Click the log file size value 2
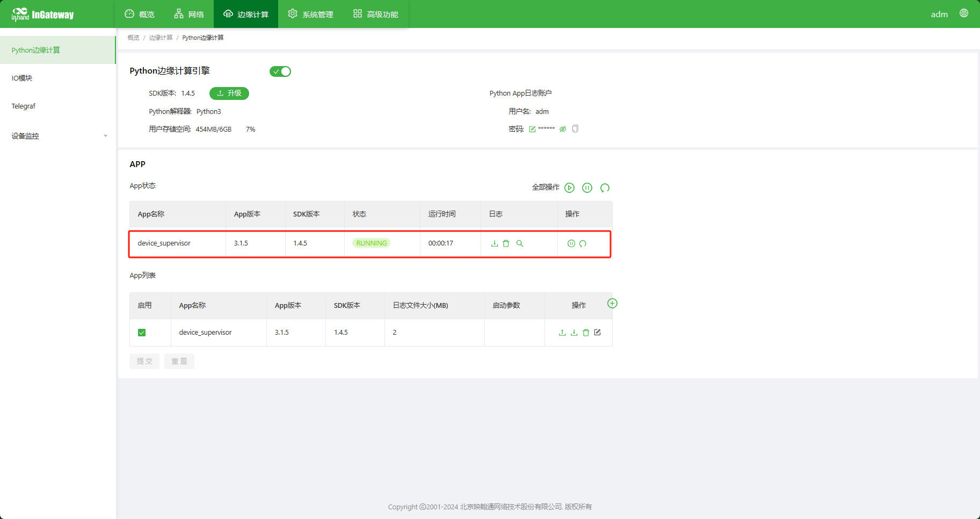This screenshot has width=980, height=519. coord(395,333)
